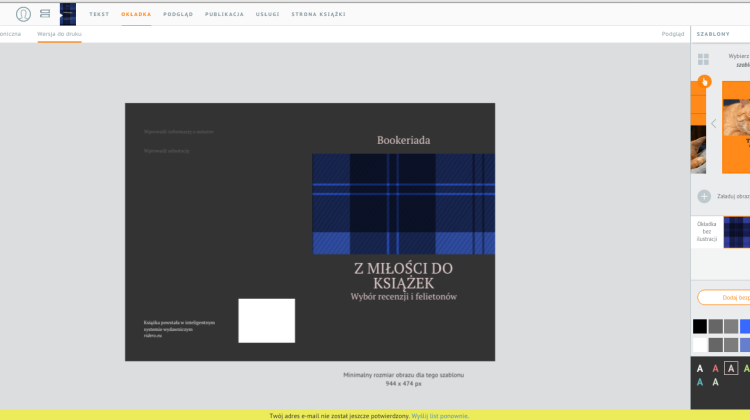Pick the black color swatch
This screenshot has width=750, height=420.
coord(700,326)
